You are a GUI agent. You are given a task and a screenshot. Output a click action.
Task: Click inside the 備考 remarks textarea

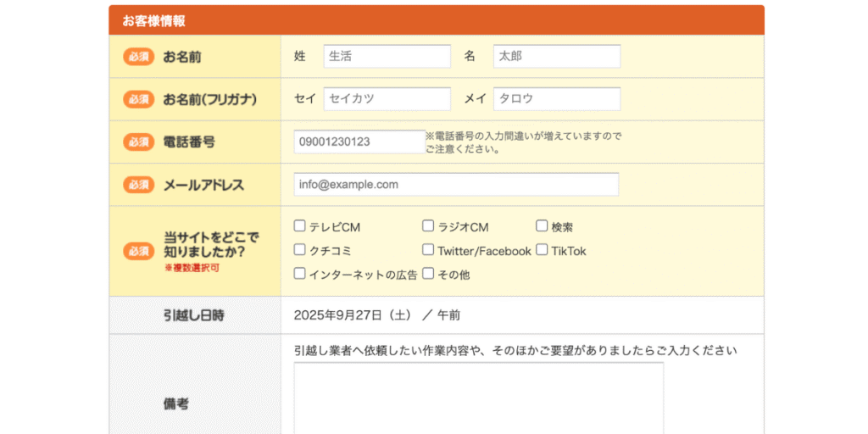479,398
